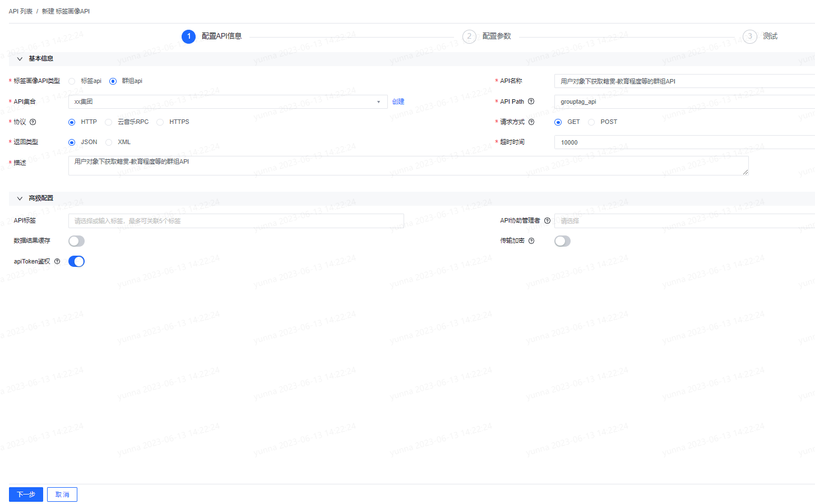Select XML return type
This screenshot has width=815, height=504.
tap(109, 142)
